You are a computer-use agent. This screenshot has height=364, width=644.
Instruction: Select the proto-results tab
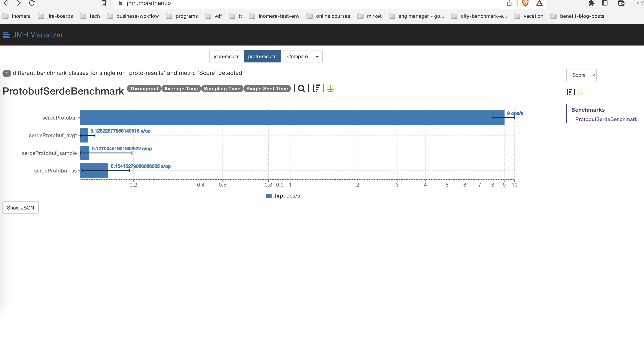coord(262,56)
